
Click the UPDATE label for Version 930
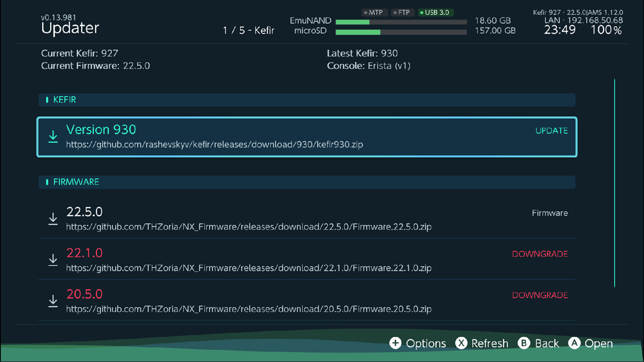[x=551, y=131]
